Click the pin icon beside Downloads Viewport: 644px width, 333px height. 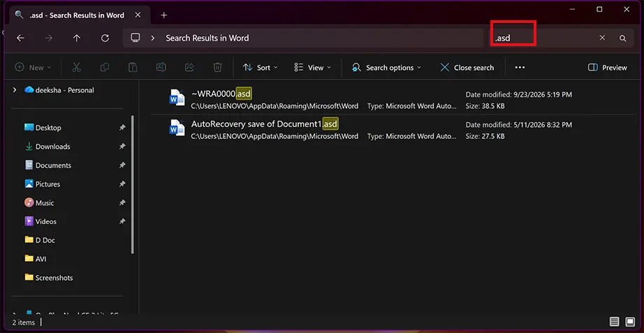click(x=122, y=147)
